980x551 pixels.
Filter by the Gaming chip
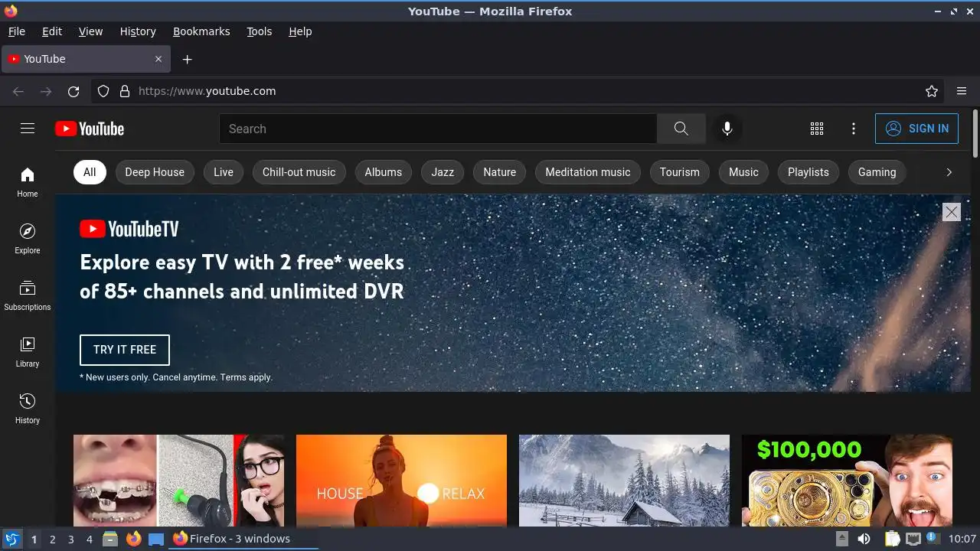click(x=877, y=172)
